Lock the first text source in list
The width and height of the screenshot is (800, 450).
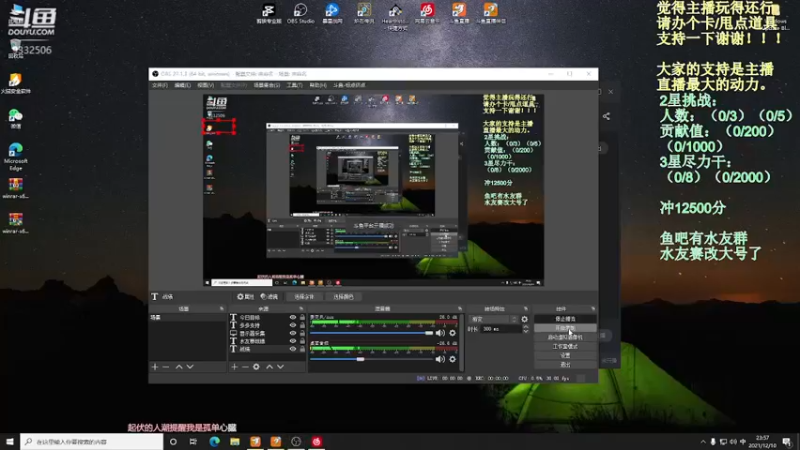click(302, 317)
